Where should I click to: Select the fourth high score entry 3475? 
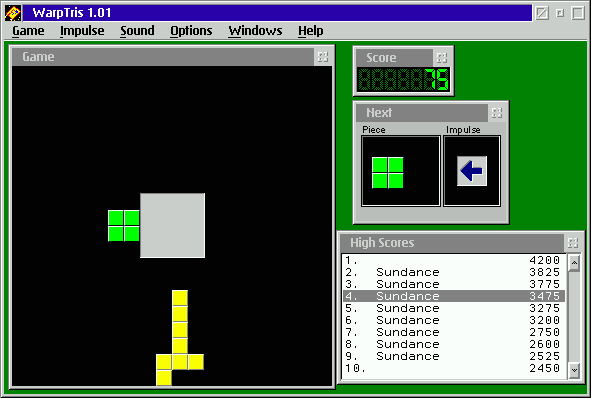coord(454,296)
